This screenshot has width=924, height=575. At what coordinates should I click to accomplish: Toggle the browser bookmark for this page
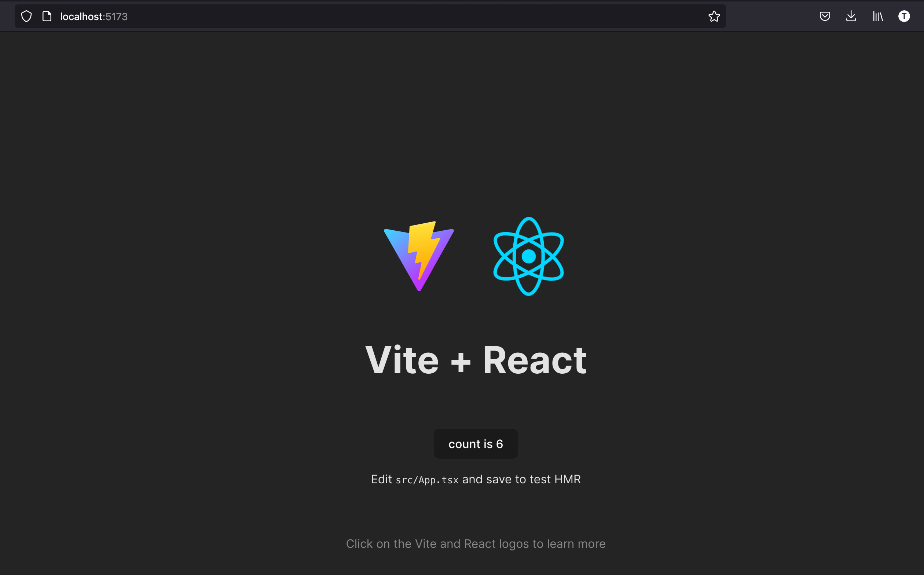click(715, 17)
